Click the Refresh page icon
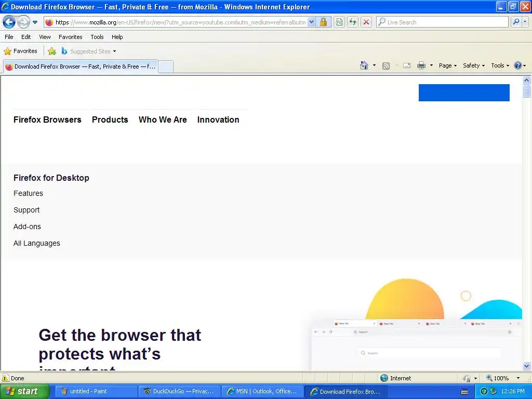 [x=353, y=22]
